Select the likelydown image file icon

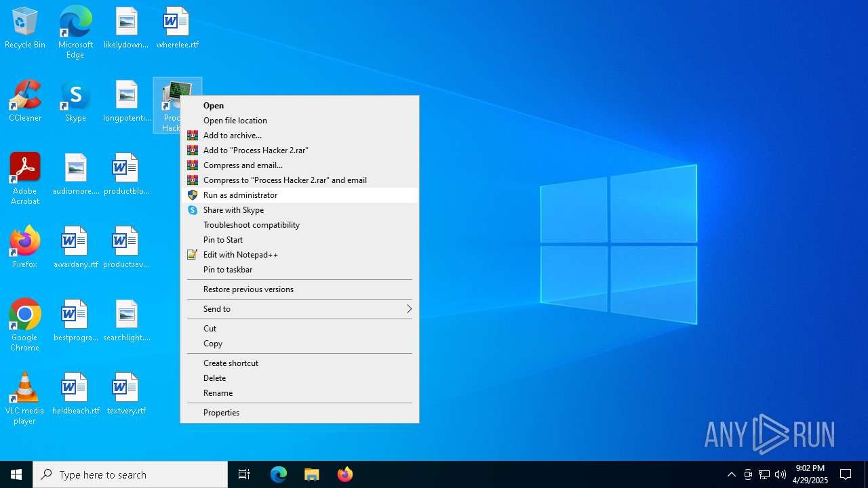tap(126, 28)
